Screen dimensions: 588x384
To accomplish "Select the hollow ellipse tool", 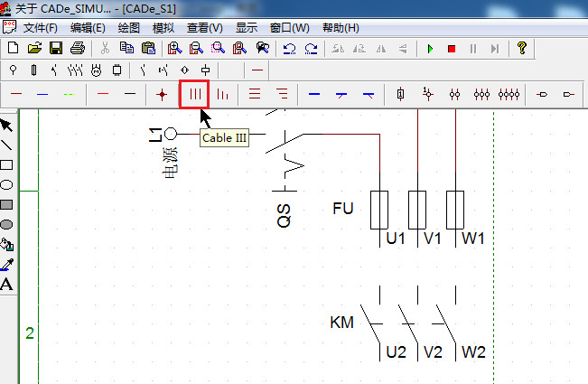I will [x=6, y=184].
